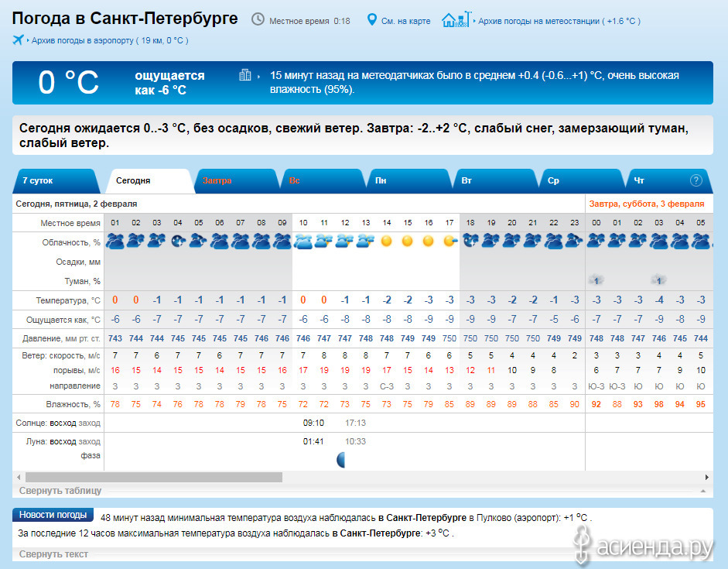Click the large 0 °C current temperature
This screenshot has width=728, height=569.
pos(68,82)
